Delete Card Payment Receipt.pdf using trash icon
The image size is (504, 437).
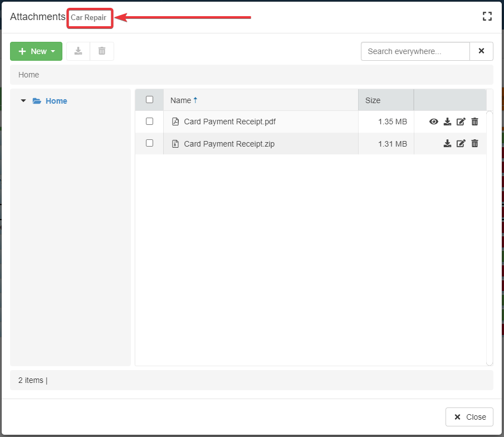pos(474,122)
